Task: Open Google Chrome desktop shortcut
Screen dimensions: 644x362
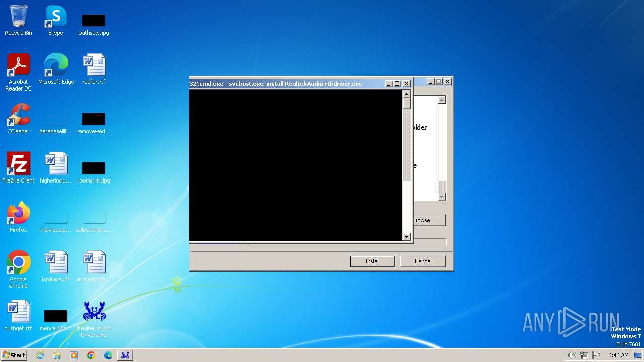Action: point(18,269)
